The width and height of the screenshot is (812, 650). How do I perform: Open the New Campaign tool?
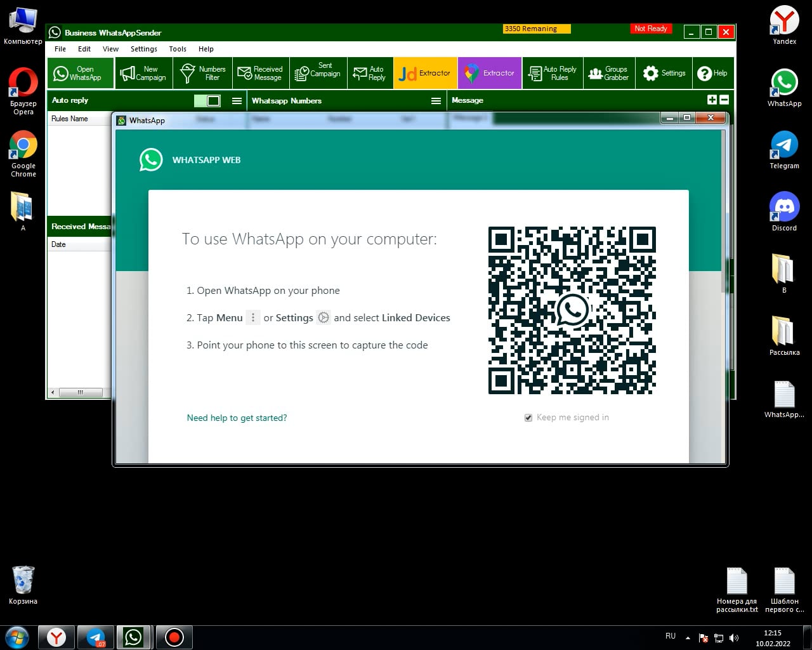pyautogui.click(x=144, y=73)
